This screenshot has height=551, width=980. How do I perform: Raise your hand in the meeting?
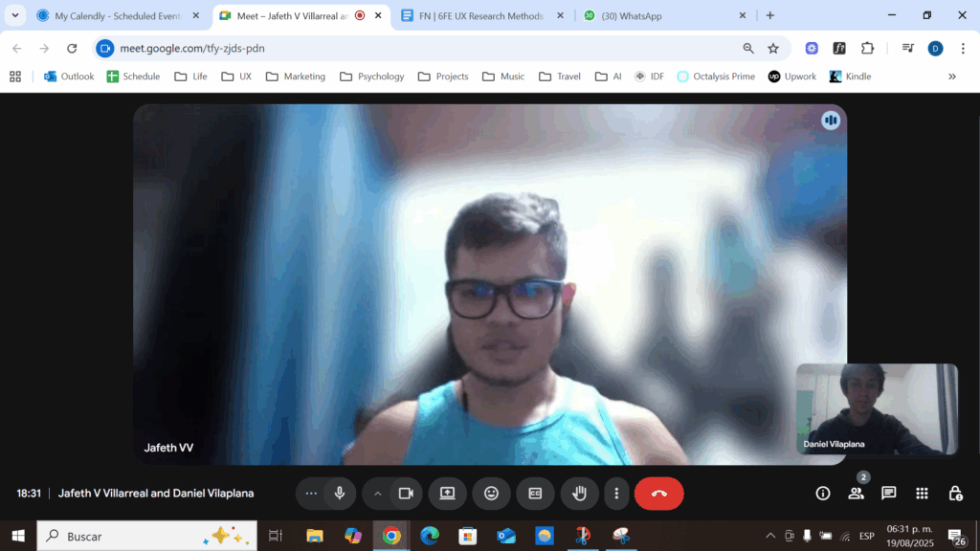click(579, 494)
